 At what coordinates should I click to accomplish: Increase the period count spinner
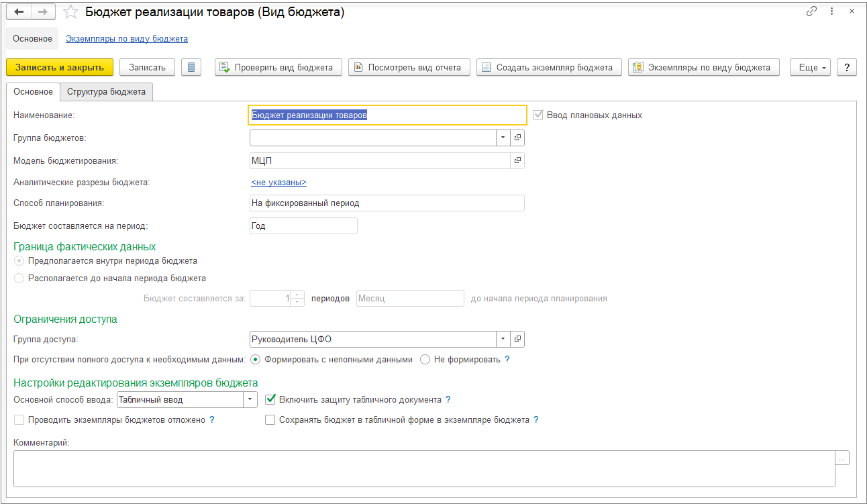click(298, 295)
